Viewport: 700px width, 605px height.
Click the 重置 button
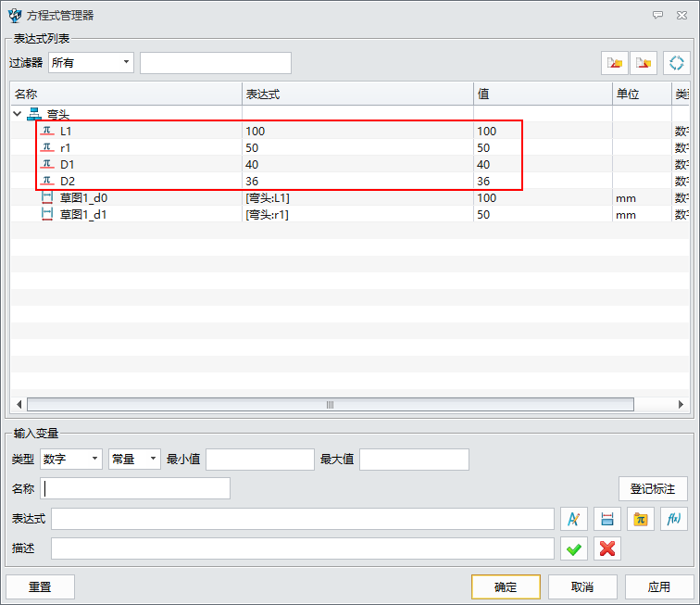40,587
